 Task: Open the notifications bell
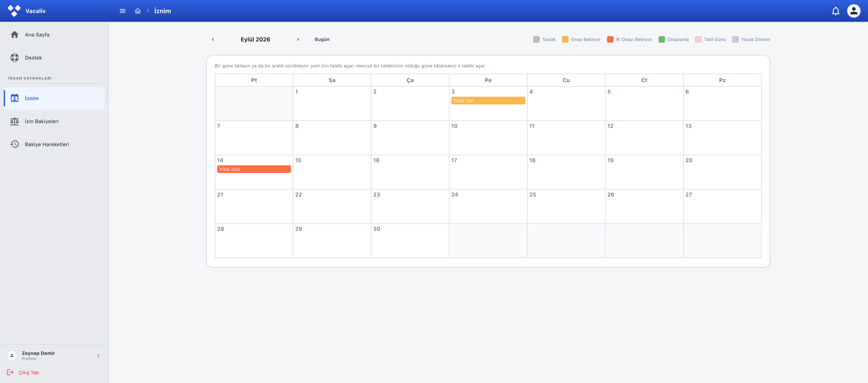(836, 11)
